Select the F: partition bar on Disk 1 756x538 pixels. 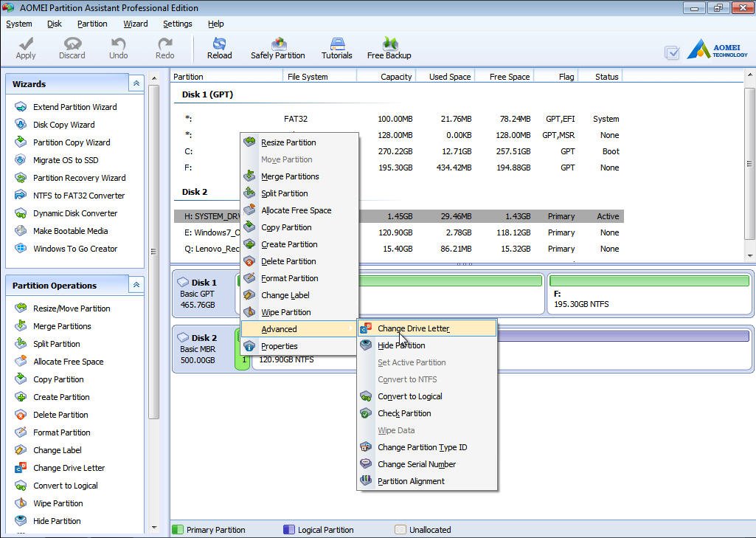pos(649,294)
